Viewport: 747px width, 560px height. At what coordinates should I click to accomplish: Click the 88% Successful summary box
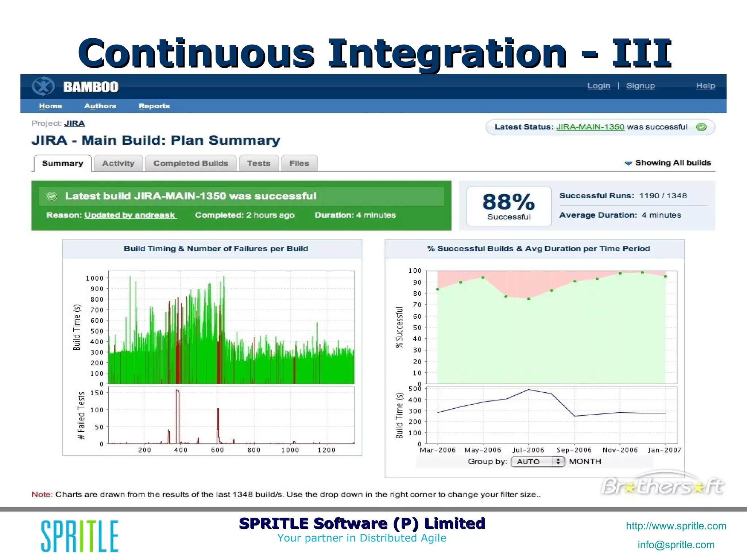(508, 206)
